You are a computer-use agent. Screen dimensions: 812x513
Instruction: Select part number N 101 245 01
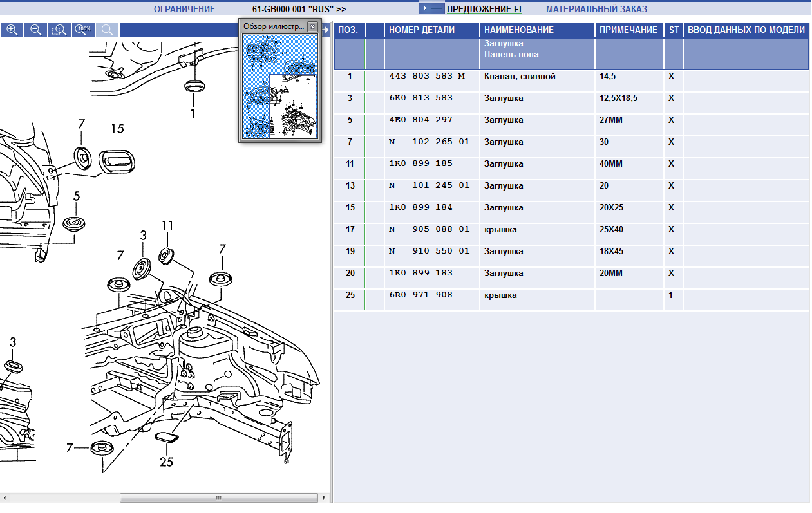[430, 185]
